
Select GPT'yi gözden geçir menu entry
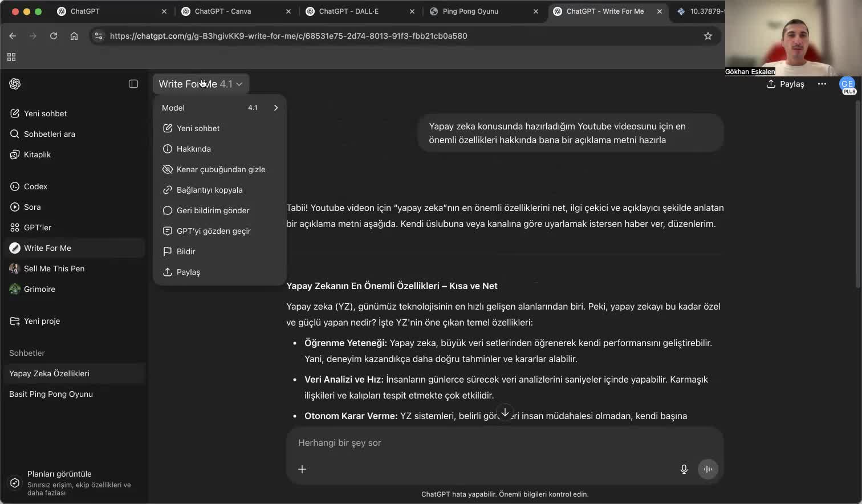pos(219,231)
